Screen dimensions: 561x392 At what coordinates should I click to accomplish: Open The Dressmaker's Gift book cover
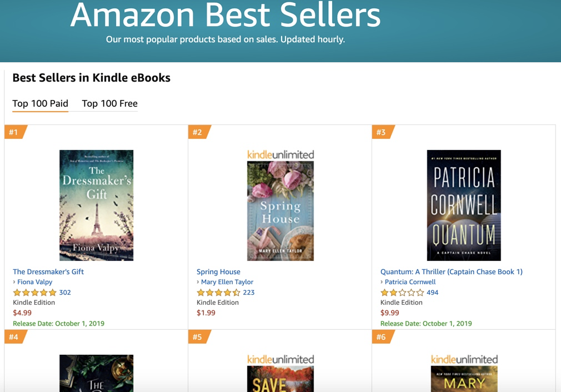tap(96, 205)
